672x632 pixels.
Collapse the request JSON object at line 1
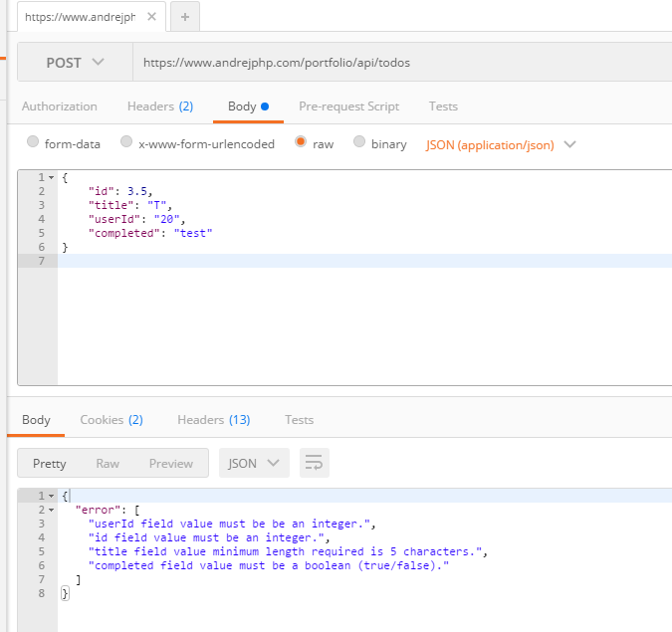51,177
